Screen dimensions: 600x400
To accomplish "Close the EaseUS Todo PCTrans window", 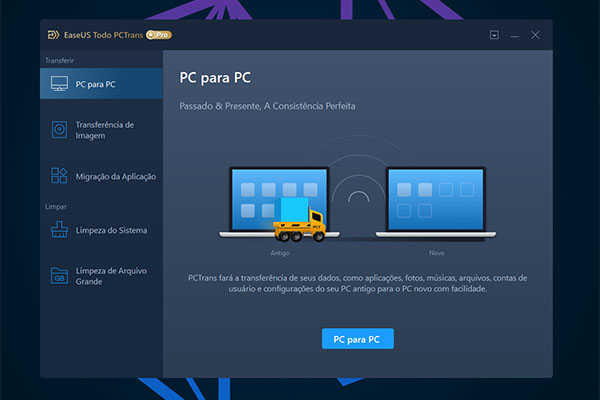I will coord(535,35).
